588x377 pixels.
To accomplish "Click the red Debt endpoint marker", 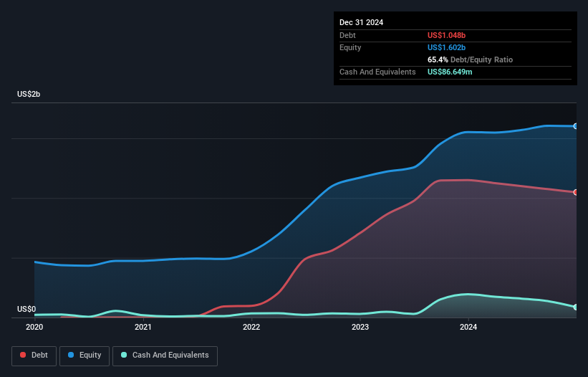I will [576, 192].
